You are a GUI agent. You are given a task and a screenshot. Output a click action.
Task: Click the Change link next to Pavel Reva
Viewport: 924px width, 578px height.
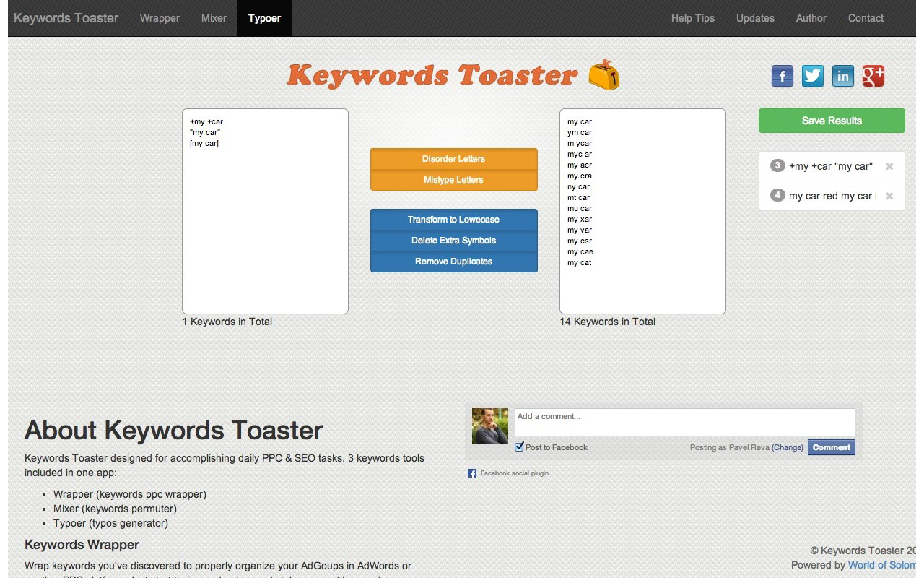[x=788, y=447]
